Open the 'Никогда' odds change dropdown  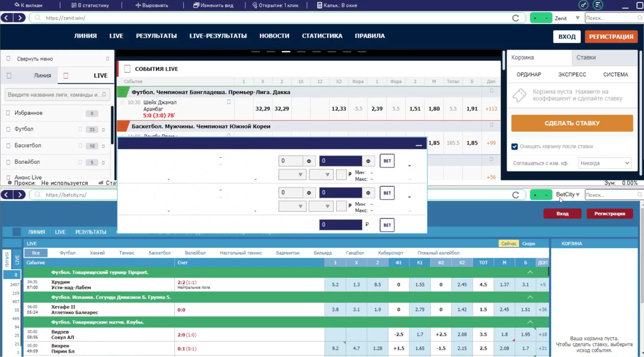[x=604, y=163]
